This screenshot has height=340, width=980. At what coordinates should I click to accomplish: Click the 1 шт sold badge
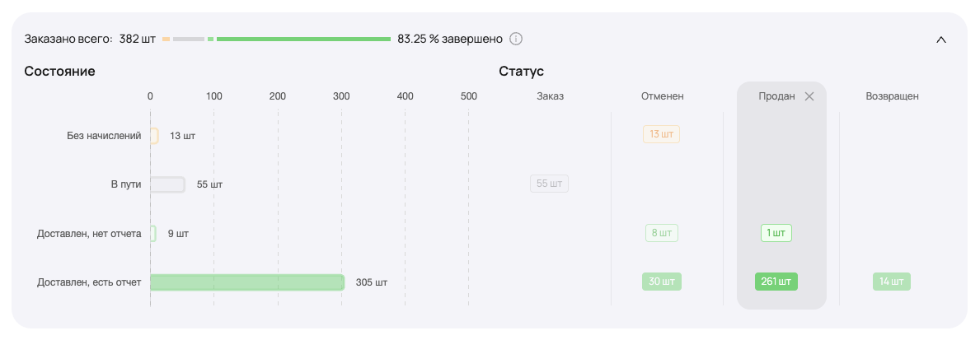776,233
